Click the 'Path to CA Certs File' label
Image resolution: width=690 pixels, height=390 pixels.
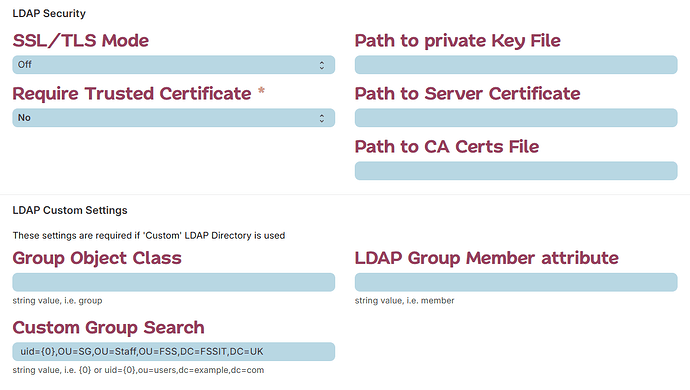click(x=447, y=147)
